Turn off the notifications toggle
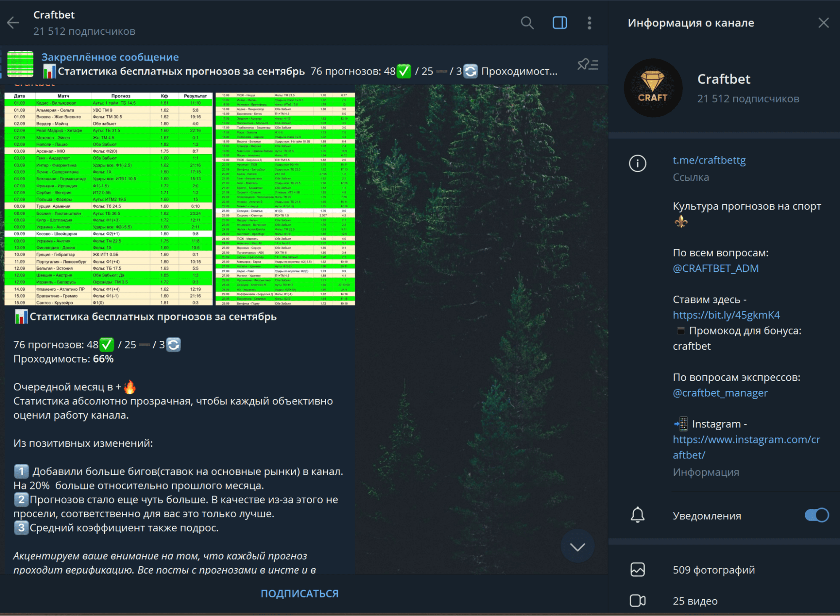Viewport: 840px width, 616px height. tap(816, 515)
